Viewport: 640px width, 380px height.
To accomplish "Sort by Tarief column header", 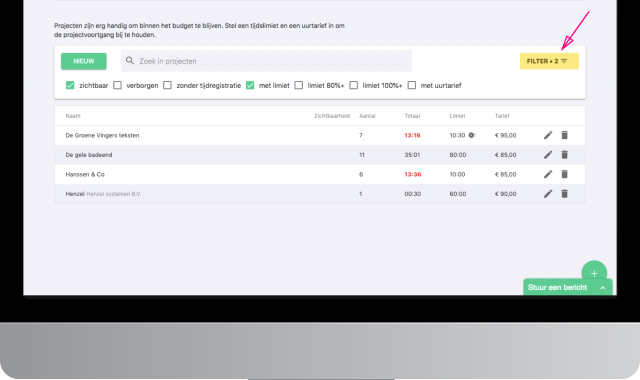I will pyautogui.click(x=502, y=116).
